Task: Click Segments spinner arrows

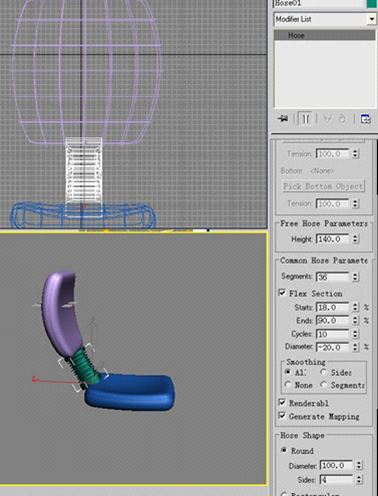Action: tap(355, 277)
